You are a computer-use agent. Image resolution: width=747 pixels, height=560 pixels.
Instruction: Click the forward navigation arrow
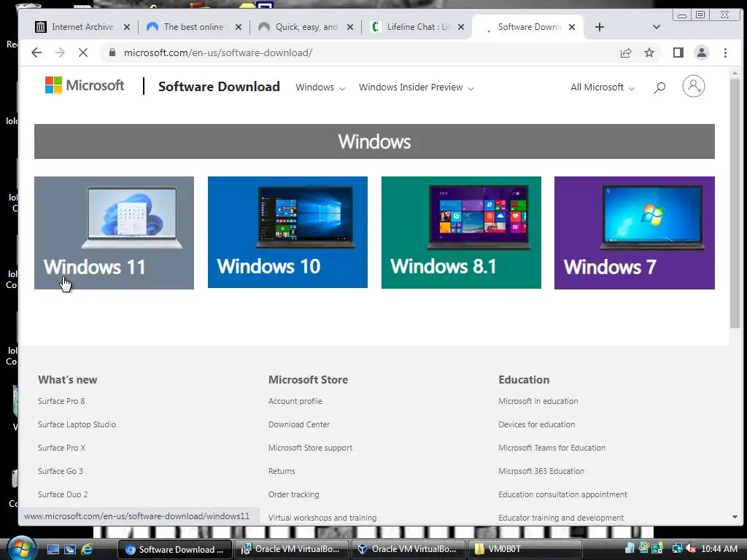tap(60, 52)
